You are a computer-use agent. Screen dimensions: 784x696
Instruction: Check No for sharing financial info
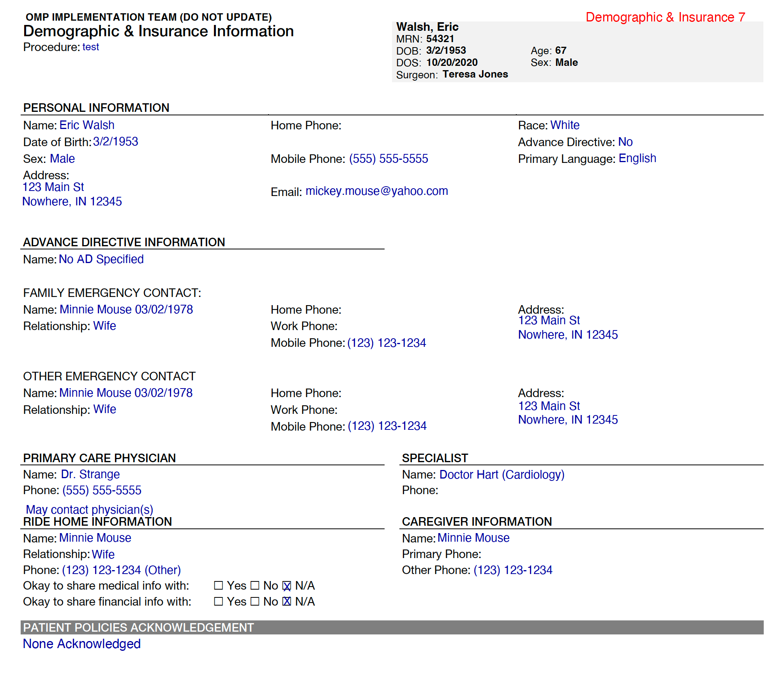[x=255, y=601]
